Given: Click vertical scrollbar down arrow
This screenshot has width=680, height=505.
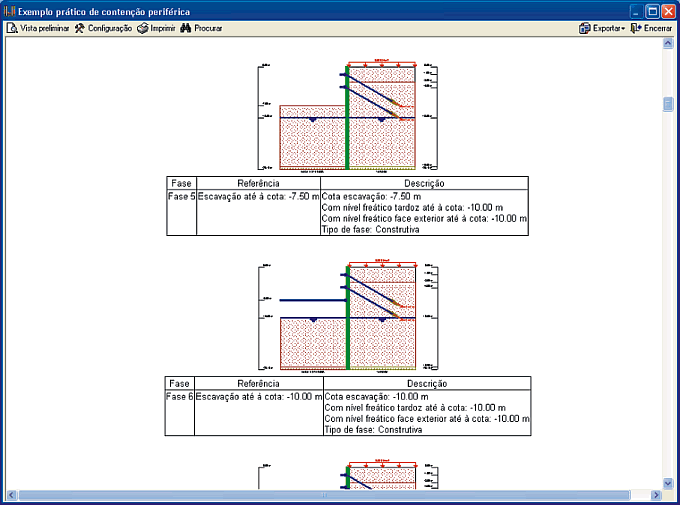Looking at the screenshot, I should tap(668, 483).
